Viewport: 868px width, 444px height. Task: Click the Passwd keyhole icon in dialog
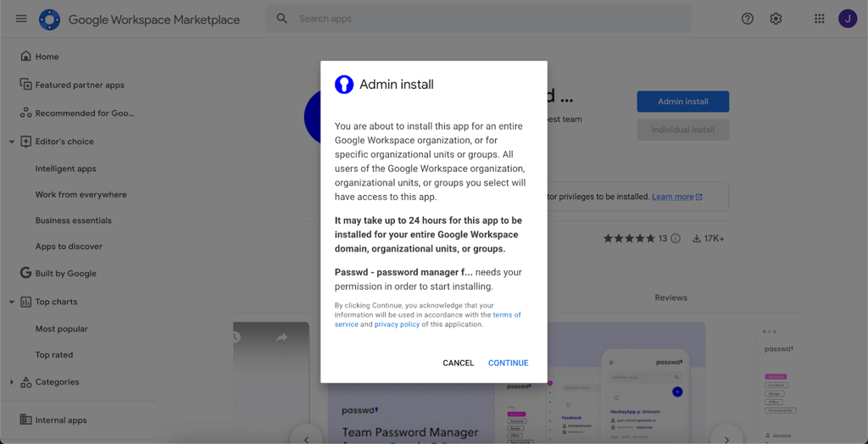(x=344, y=85)
